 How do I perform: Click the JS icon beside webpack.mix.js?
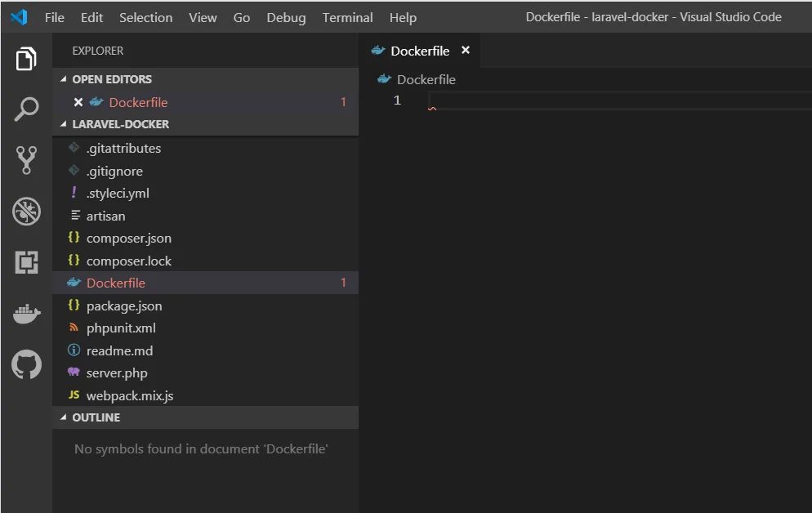pos(74,395)
